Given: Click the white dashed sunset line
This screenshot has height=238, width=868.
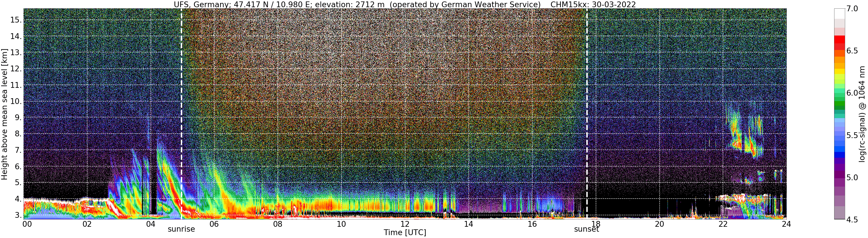Looking at the screenshot, I should 587,114.
